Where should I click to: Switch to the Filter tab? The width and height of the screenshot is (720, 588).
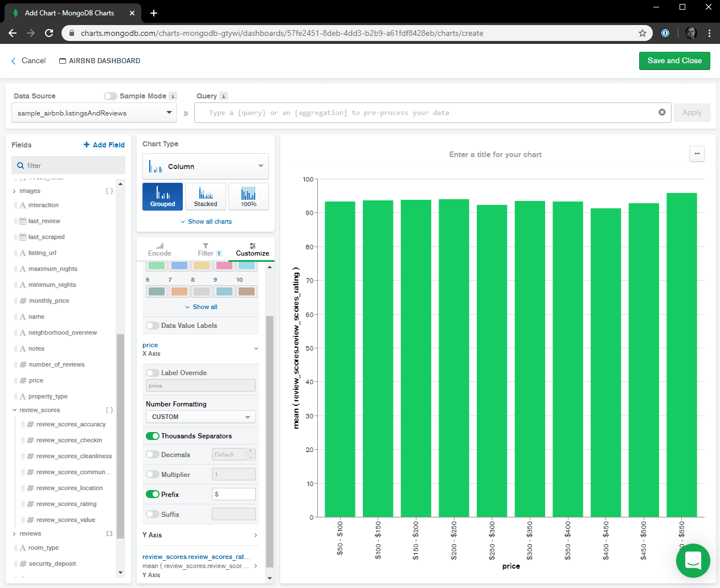point(206,249)
